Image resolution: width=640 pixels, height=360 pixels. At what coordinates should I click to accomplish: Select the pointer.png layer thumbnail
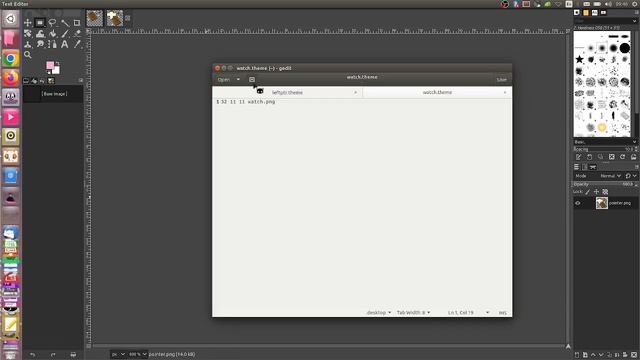click(602, 203)
